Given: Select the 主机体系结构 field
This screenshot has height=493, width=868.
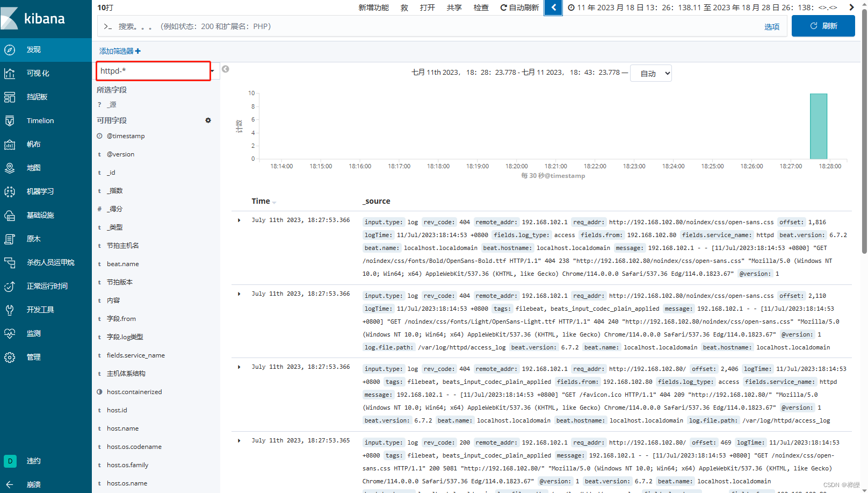Looking at the screenshot, I should click(126, 374).
